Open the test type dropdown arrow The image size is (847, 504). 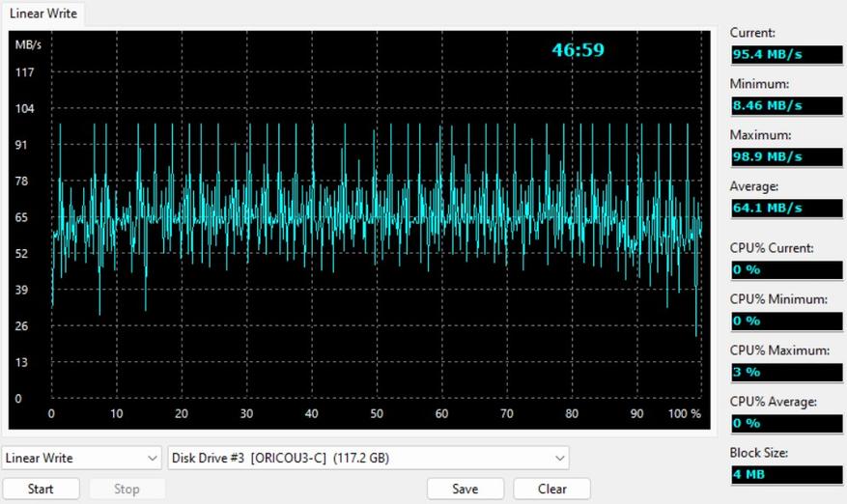[152, 459]
